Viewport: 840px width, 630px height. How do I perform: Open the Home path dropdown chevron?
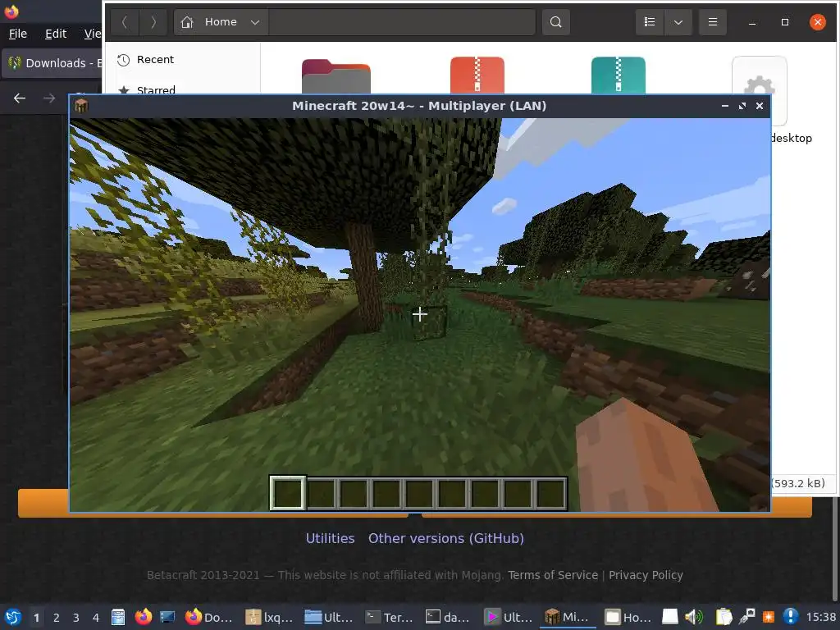tap(255, 22)
